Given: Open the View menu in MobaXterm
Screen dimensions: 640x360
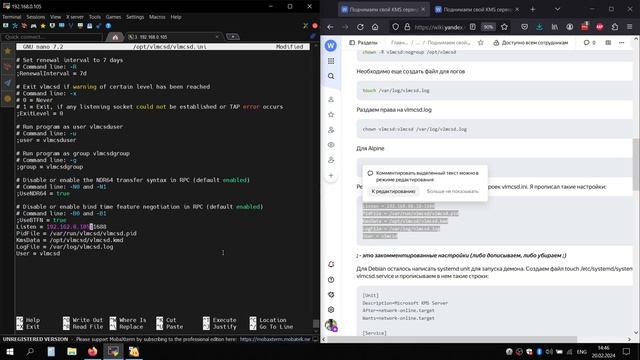Looking at the screenshot, I should pos(56,17).
